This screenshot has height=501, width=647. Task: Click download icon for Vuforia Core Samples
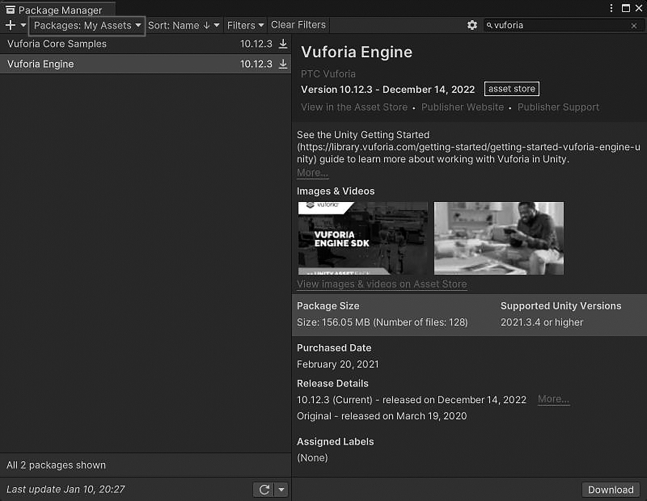pyautogui.click(x=283, y=44)
